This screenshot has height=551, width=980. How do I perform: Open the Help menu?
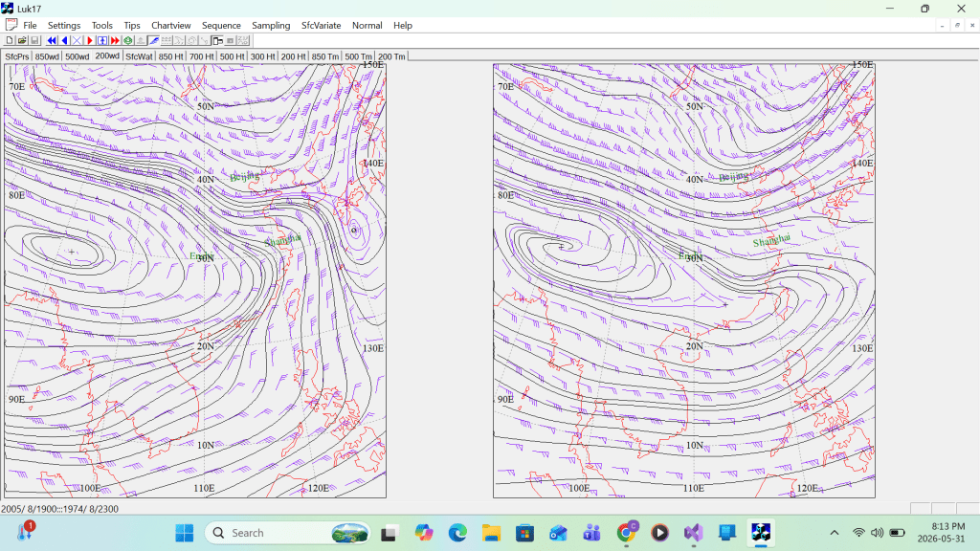click(403, 25)
